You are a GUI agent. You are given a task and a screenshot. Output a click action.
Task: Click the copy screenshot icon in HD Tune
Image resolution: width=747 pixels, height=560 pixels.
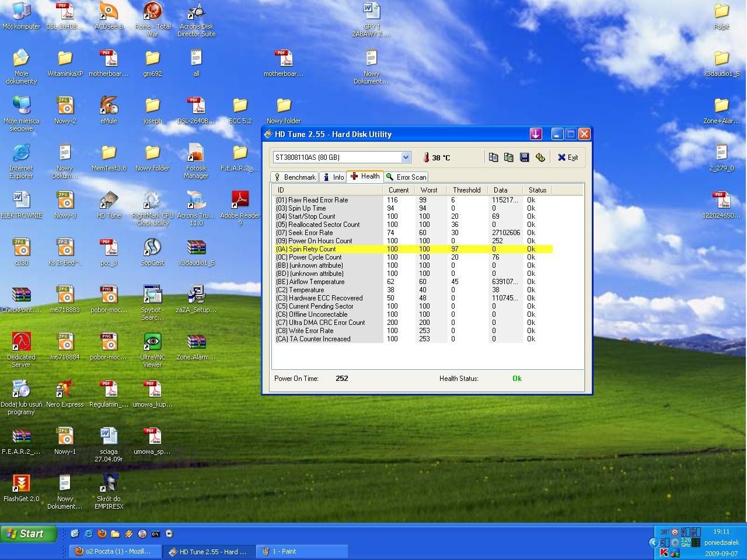508,157
